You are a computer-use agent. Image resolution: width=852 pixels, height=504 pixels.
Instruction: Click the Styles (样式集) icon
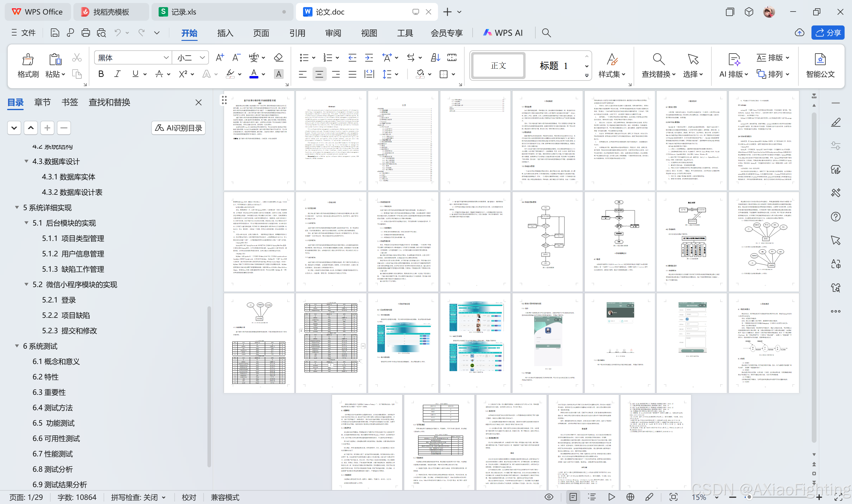(612, 59)
